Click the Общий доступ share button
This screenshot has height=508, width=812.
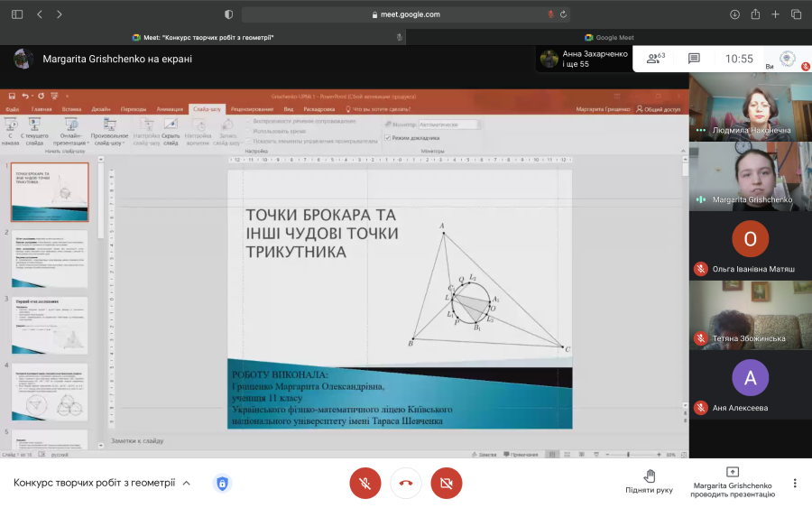[x=659, y=109]
